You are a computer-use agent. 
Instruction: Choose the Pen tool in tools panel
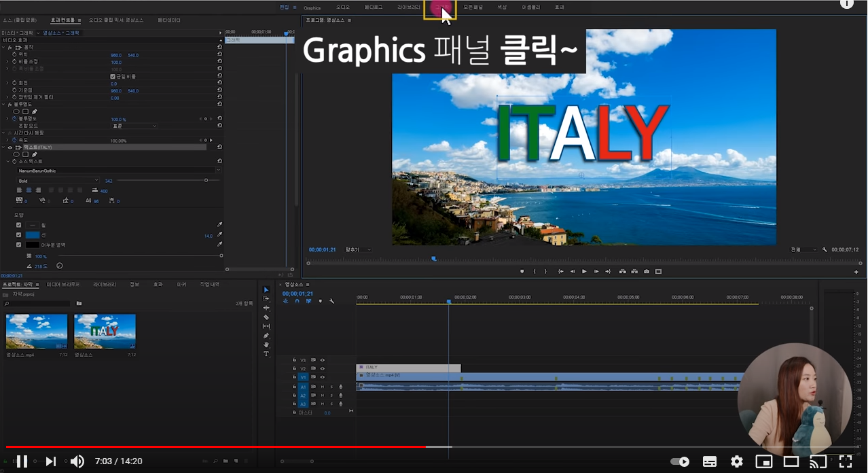pyautogui.click(x=266, y=336)
